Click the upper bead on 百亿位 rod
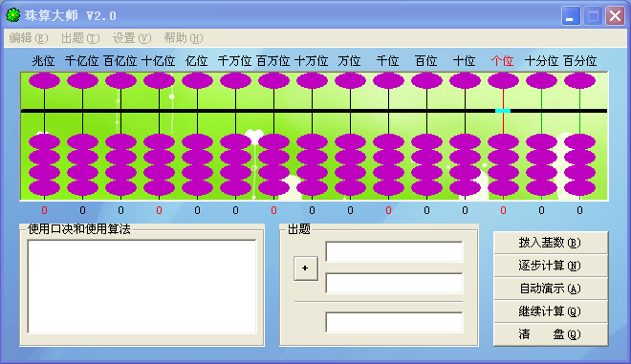 [120, 80]
